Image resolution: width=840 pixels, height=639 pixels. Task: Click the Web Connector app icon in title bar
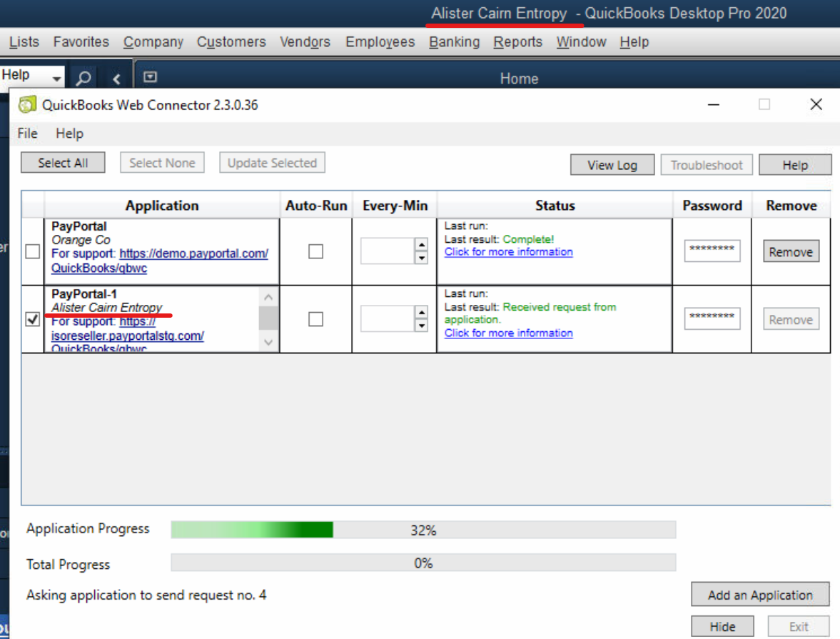click(28, 104)
